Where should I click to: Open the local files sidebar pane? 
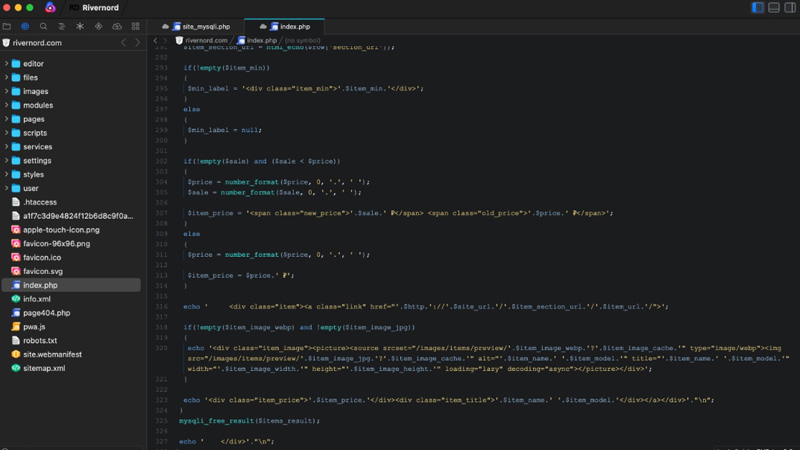(x=7, y=26)
